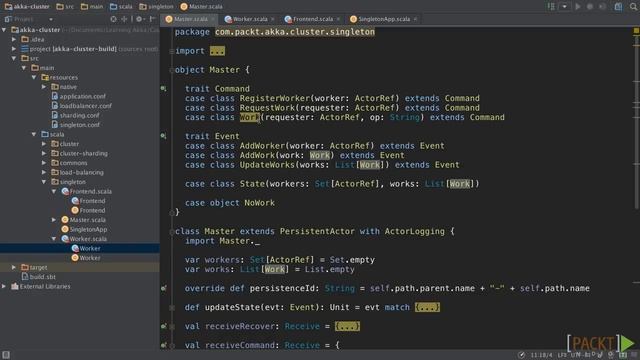Image resolution: width=640 pixels, height=360 pixels.
Task: Expand the native folder
Action: (x=44, y=87)
